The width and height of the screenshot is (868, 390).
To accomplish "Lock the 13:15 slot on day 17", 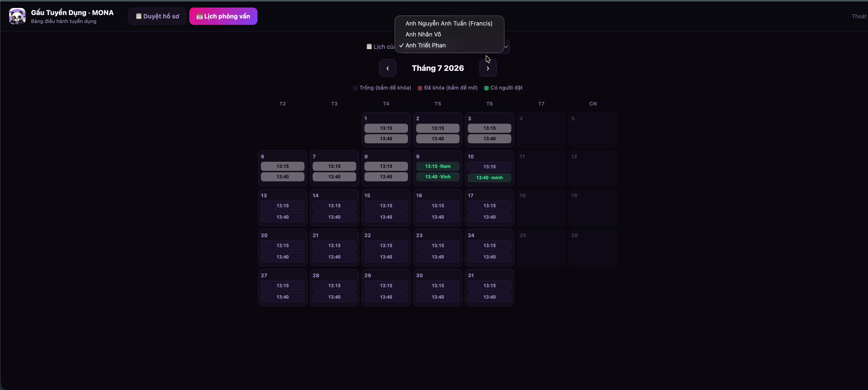I will point(489,206).
